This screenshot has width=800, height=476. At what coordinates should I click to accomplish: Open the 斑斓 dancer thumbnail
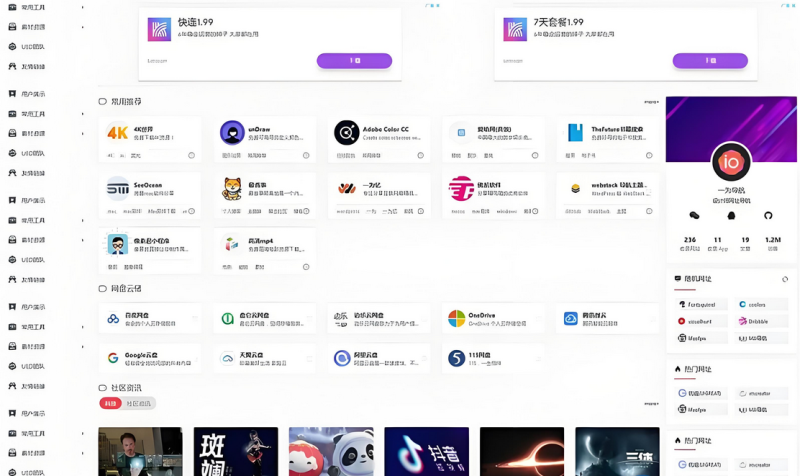tap(236, 452)
